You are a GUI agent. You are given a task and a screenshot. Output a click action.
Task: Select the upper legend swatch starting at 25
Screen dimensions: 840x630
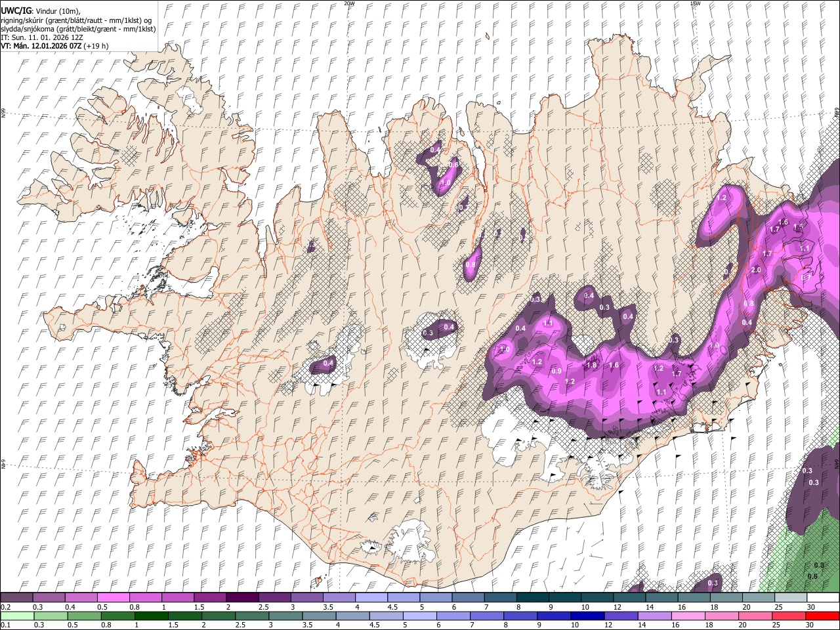click(790, 598)
